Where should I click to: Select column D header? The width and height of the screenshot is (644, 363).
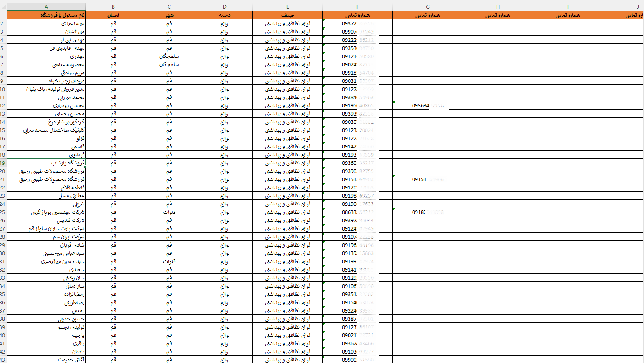point(224,7)
